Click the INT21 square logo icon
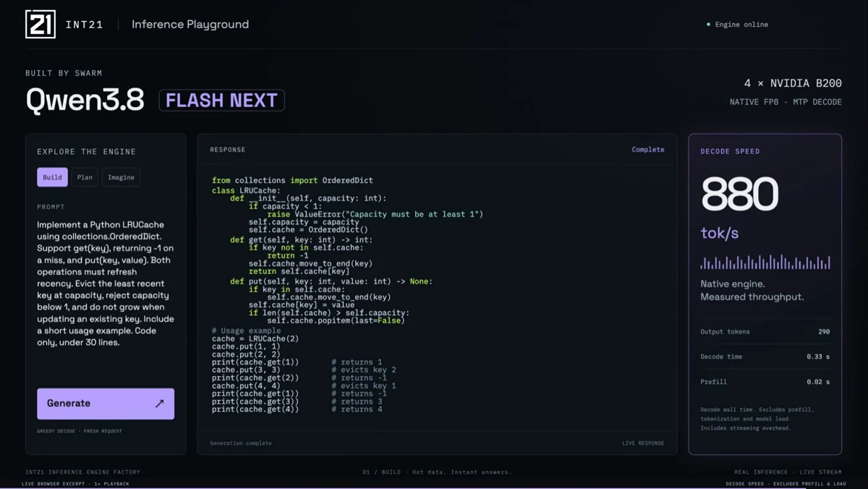The width and height of the screenshot is (868, 489). (x=41, y=24)
